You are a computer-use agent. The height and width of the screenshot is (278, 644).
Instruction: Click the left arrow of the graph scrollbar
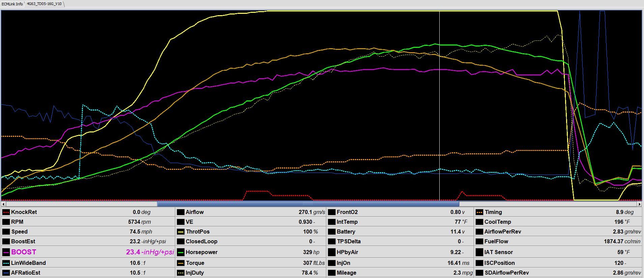pyautogui.click(x=3, y=204)
